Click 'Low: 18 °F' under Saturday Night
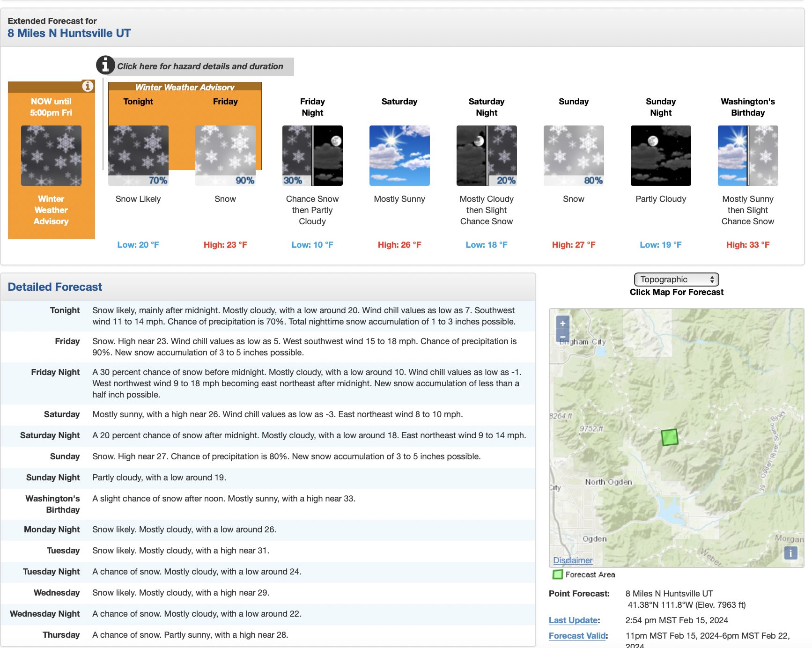Viewport: 812px width, 648px height. click(x=487, y=245)
